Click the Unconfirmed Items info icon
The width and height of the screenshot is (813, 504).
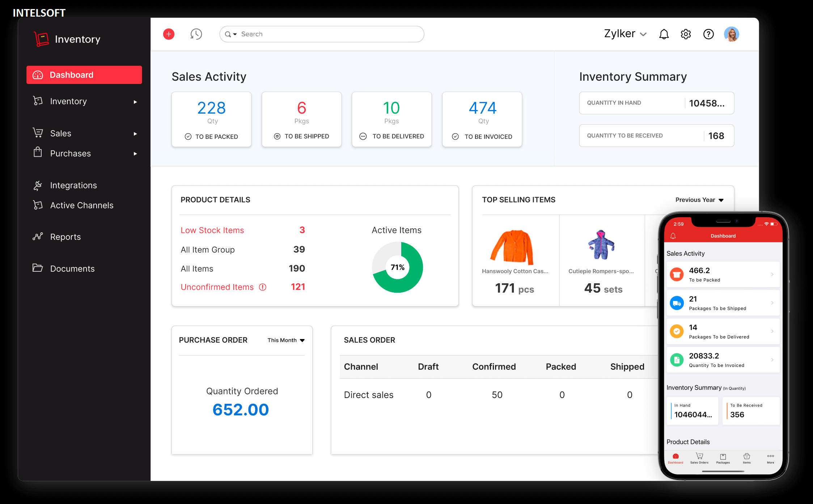263,287
